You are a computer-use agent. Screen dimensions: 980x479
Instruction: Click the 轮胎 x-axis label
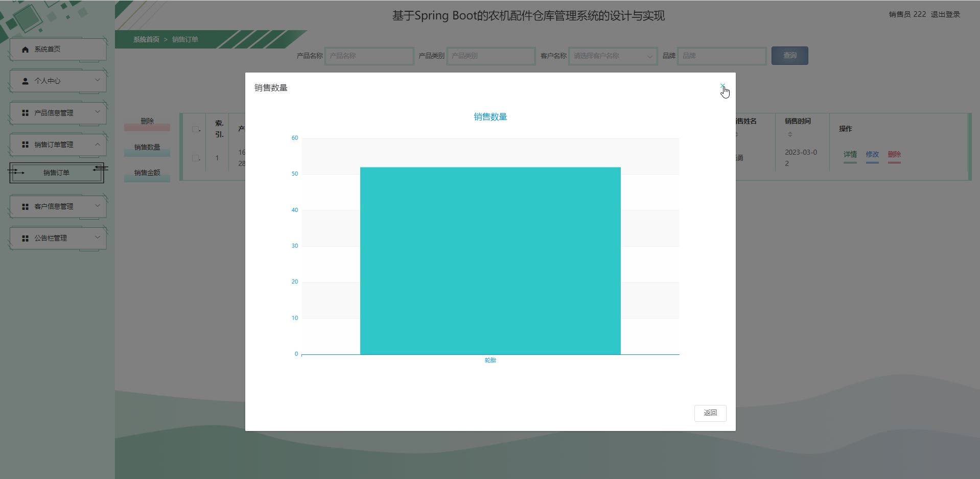point(491,360)
